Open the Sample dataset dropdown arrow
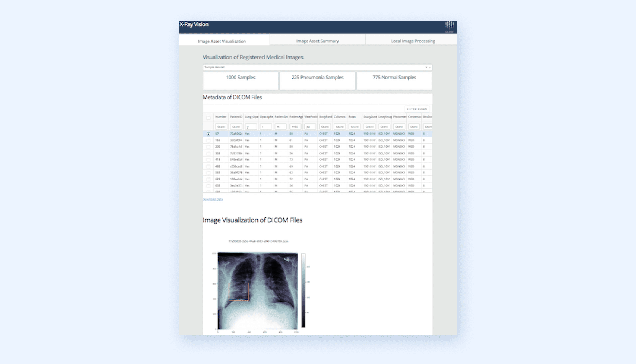 point(430,67)
